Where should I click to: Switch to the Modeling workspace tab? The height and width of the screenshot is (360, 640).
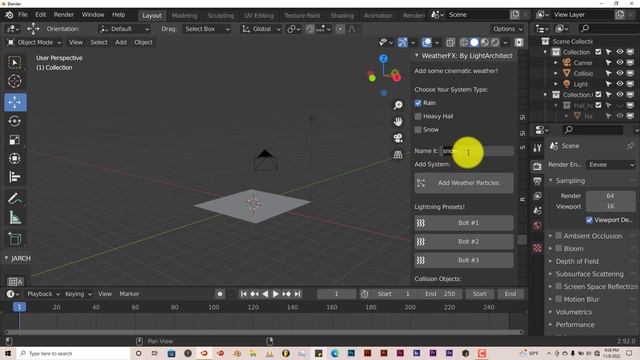tap(184, 16)
